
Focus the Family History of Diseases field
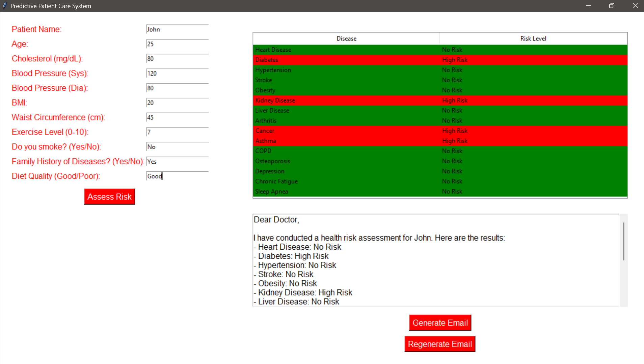[x=178, y=161]
